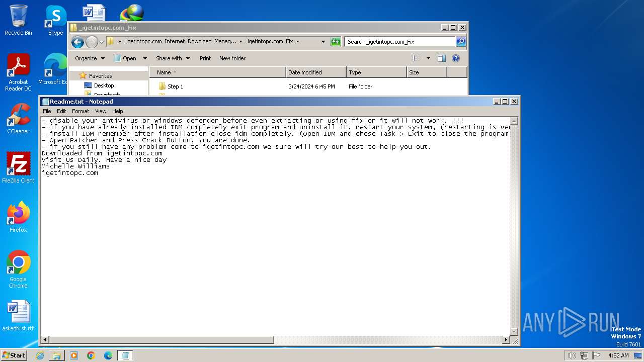This screenshot has width=644, height=362.
Task: Click the Explorer search input field
Action: coord(400,42)
